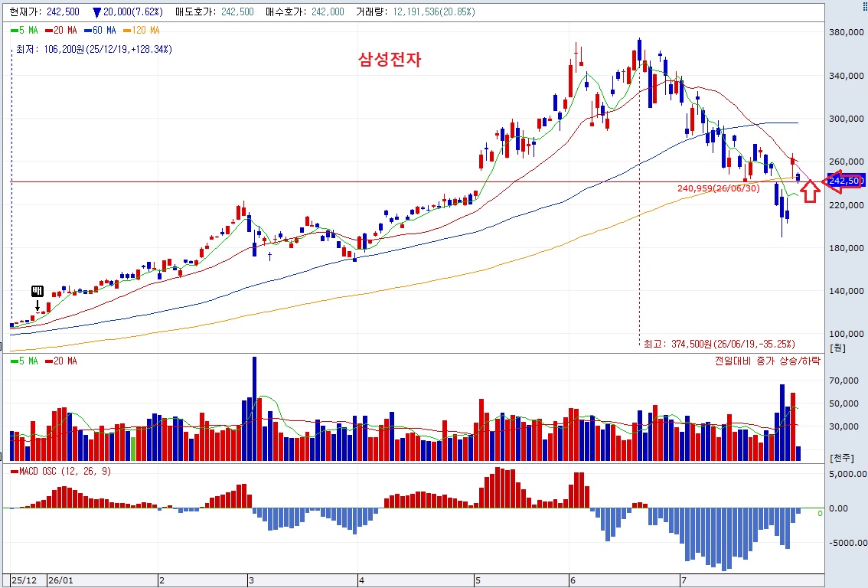The height and width of the screenshot is (588, 868).
Task: Select month '3' on the date axis
Action: click(x=251, y=581)
